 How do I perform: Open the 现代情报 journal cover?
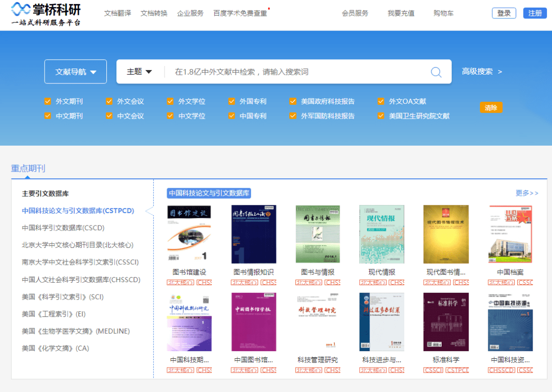pyautogui.click(x=382, y=234)
